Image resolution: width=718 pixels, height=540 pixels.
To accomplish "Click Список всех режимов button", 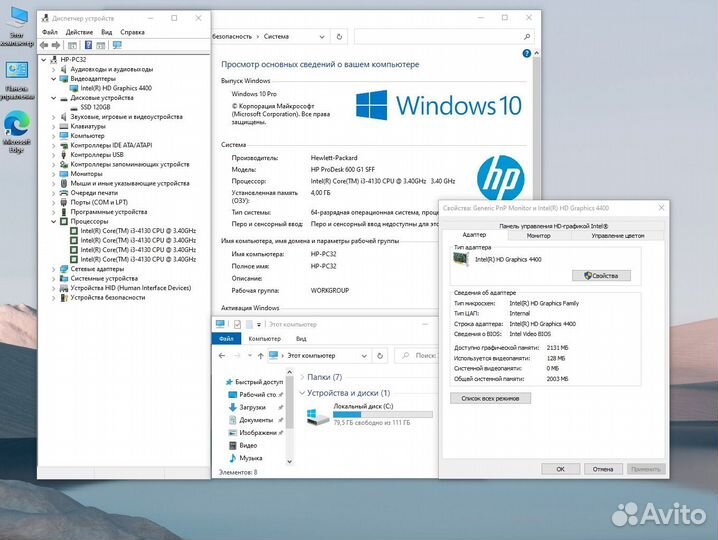I will [490, 398].
